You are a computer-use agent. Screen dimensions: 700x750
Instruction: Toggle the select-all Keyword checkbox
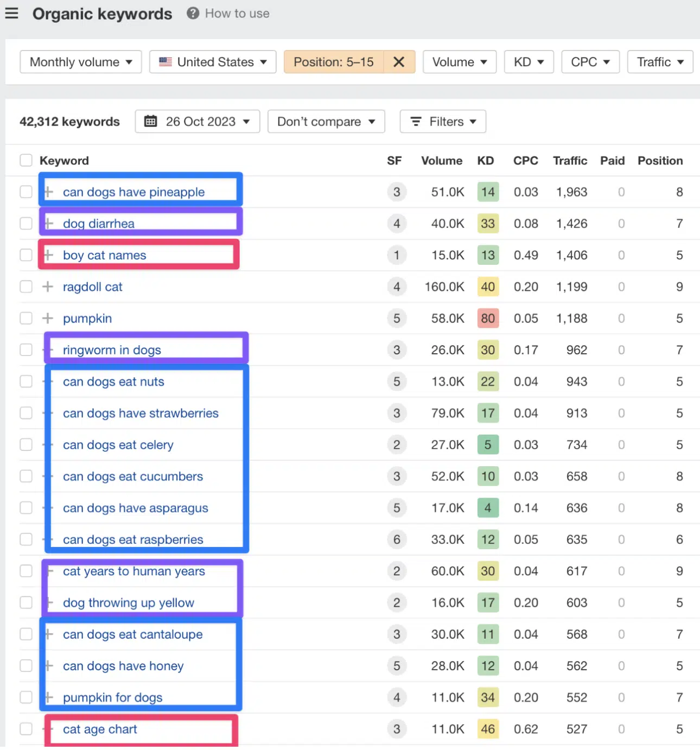click(x=26, y=161)
